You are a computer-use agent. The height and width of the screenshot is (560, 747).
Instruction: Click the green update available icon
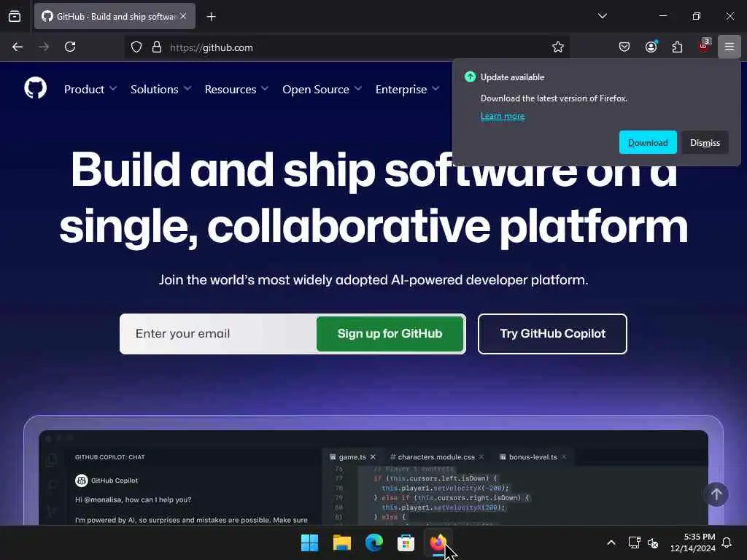470,77
